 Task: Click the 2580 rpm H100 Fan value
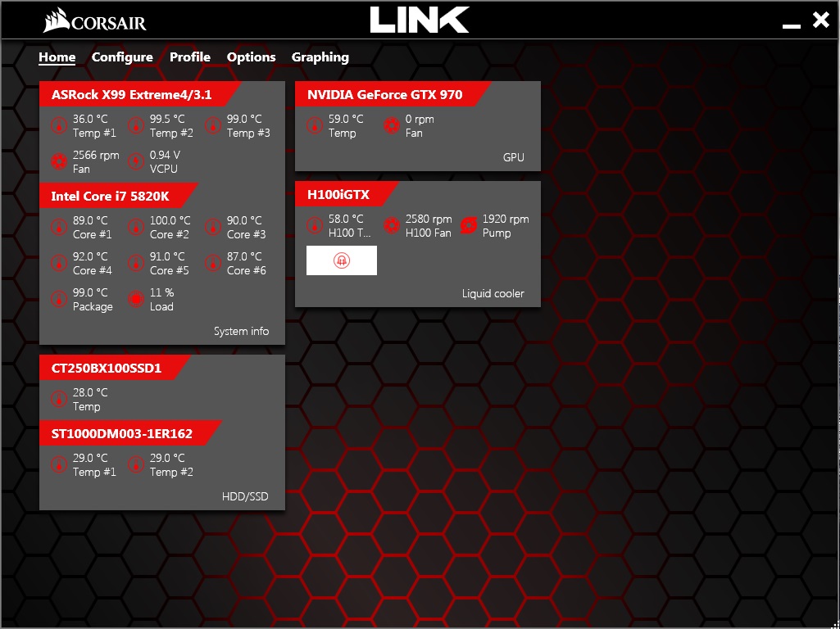pos(429,219)
